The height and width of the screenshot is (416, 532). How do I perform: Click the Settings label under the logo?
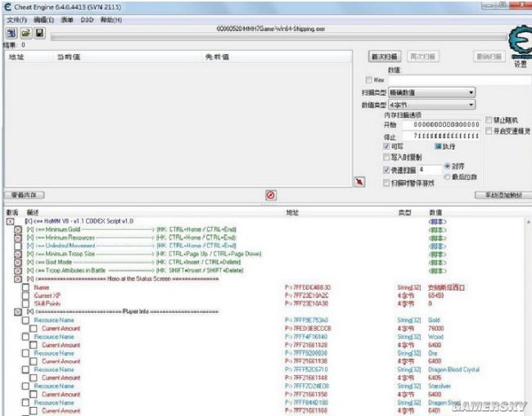520,64
